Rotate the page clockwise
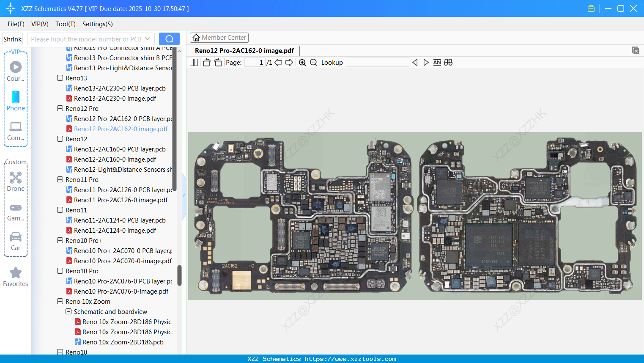The width and height of the screenshot is (644, 363). coord(218,63)
